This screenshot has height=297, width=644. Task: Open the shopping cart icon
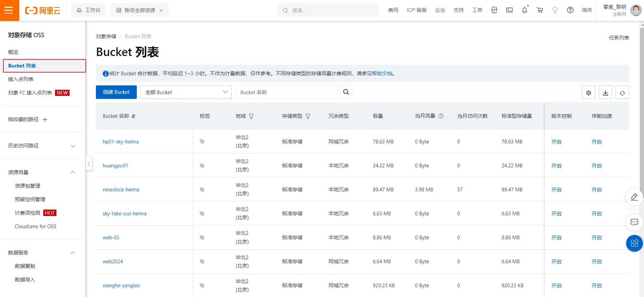click(x=540, y=10)
